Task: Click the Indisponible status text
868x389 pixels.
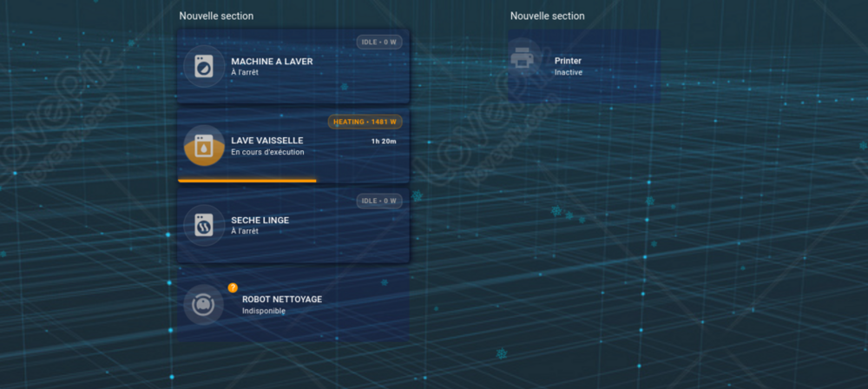Action: (x=264, y=311)
